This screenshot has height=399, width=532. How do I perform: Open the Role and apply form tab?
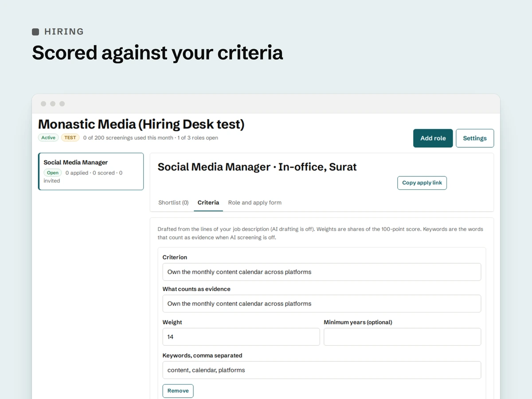pyautogui.click(x=255, y=203)
